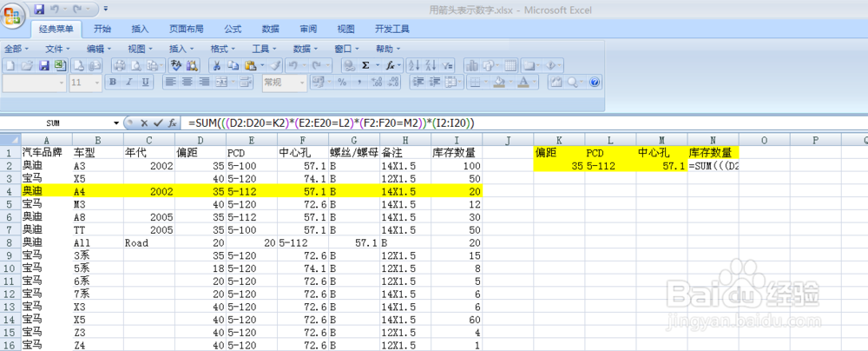The height and width of the screenshot is (351, 868).
Task: Click the paste clipboard icon
Action: [x=250, y=65]
